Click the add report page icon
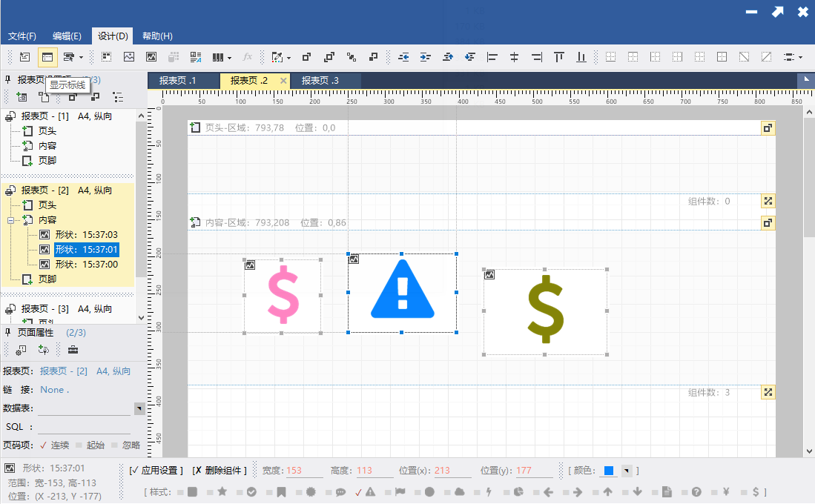Screen dimensions: 815x504 22,97
